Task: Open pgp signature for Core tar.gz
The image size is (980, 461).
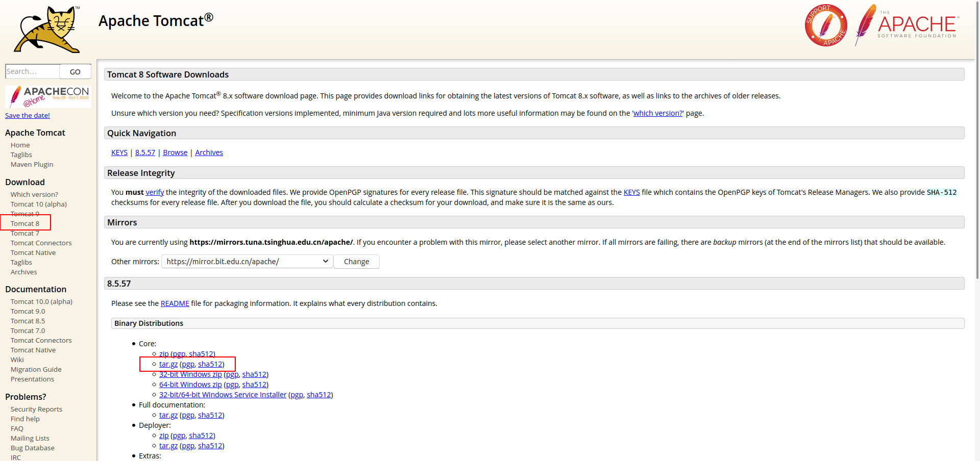Action: point(188,364)
